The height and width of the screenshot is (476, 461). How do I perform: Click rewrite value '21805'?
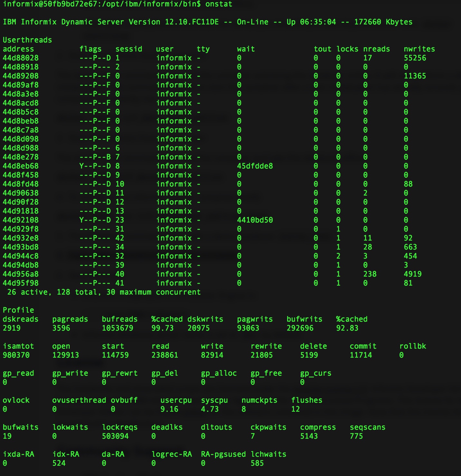pos(262,355)
